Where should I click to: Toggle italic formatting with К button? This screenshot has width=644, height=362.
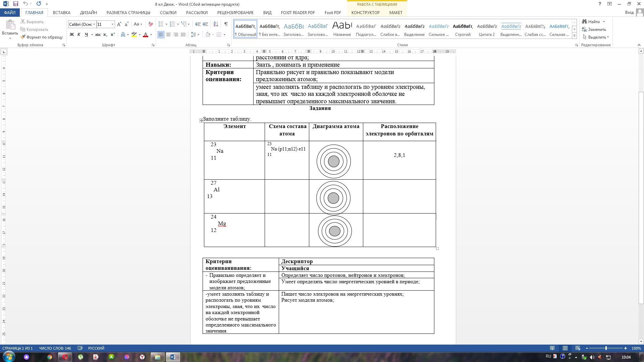(x=79, y=35)
